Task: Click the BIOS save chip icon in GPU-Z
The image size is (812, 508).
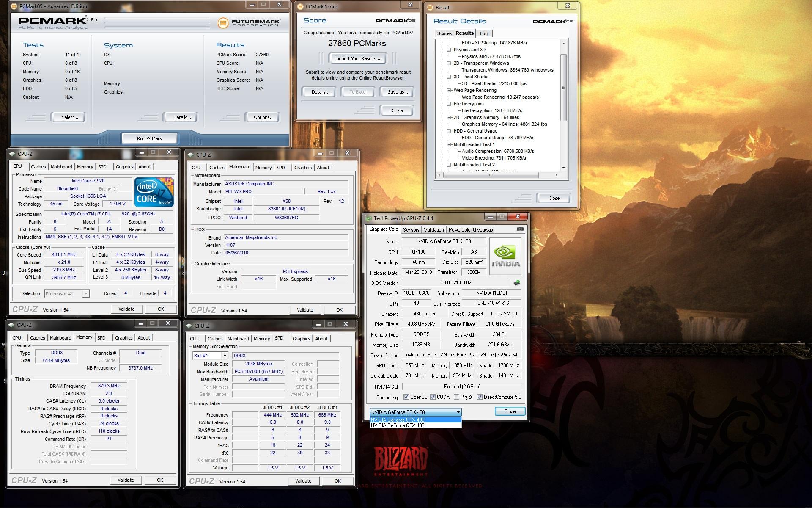Action: pos(516,282)
